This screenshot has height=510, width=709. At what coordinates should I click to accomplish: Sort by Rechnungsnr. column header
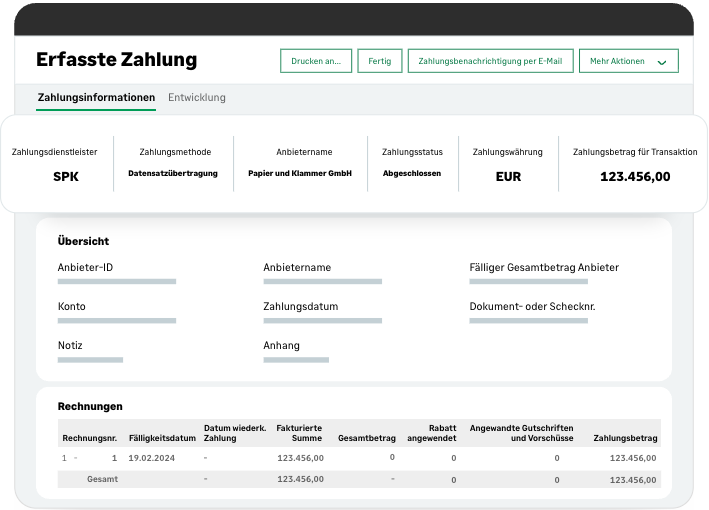pos(90,438)
